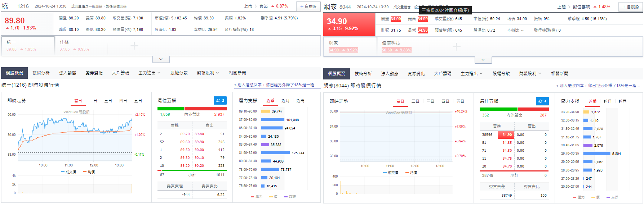
Task: View 相關新聞 tab for 統一
Action: (x=237, y=73)
